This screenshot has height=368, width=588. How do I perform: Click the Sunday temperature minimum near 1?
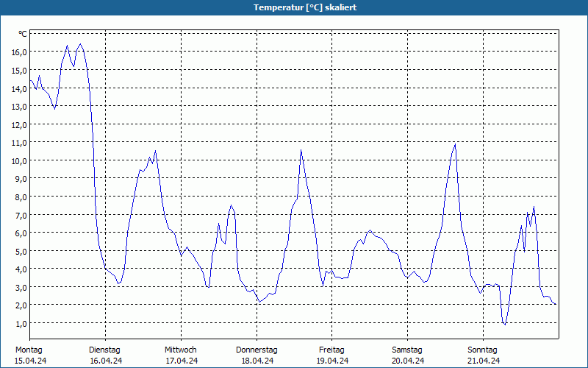pyautogui.click(x=505, y=325)
